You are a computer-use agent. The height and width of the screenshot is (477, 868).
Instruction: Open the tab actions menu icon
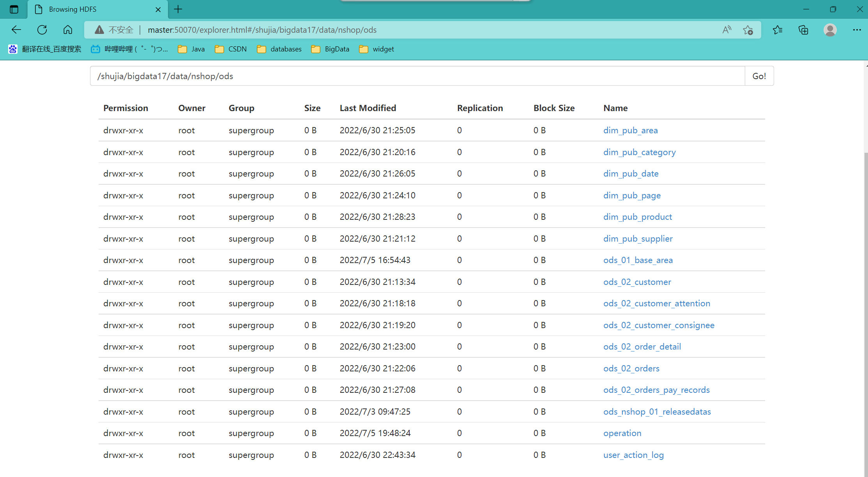14,9
